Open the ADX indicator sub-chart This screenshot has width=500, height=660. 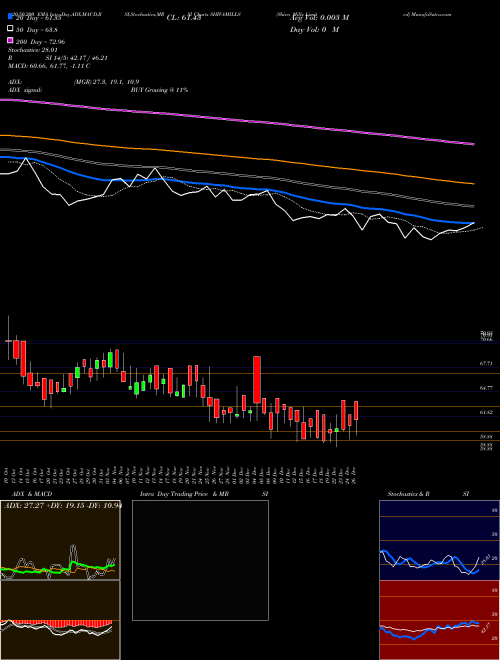60,540
